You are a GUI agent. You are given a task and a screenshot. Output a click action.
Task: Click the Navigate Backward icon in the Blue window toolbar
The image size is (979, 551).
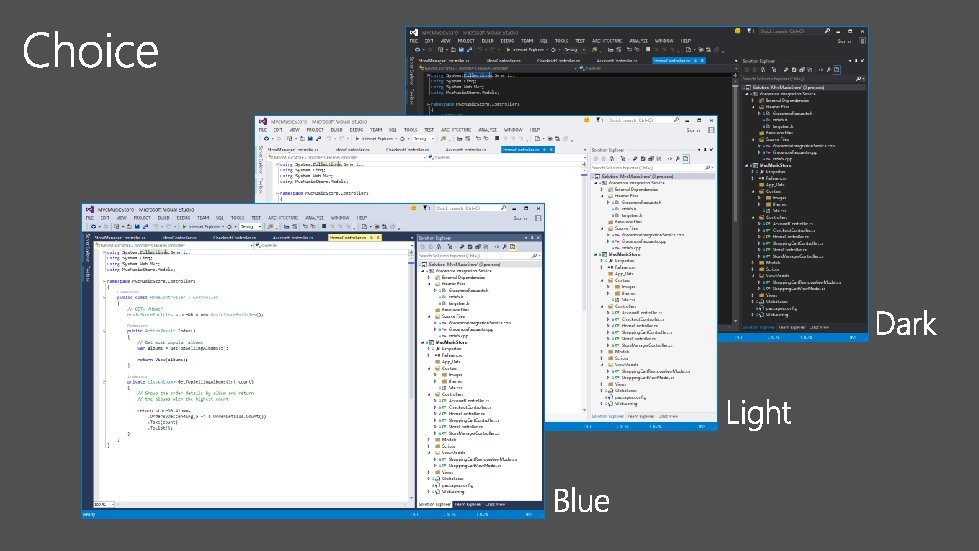93,227
